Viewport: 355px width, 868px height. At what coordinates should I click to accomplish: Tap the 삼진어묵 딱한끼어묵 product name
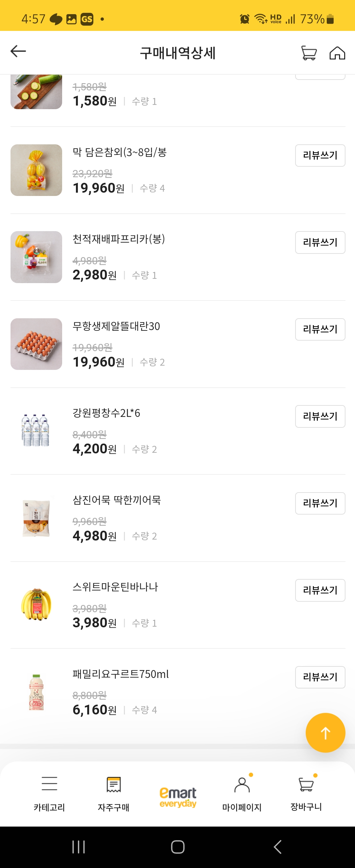117,500
